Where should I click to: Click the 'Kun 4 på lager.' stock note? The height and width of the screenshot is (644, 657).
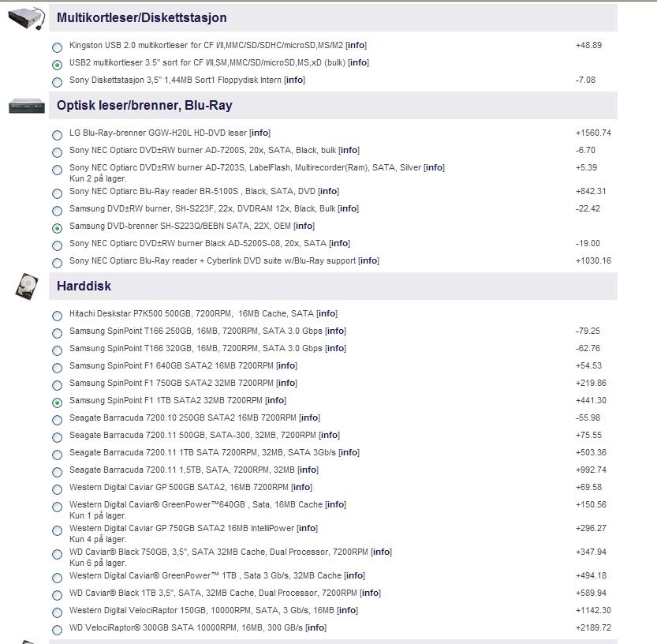(98, 540)
